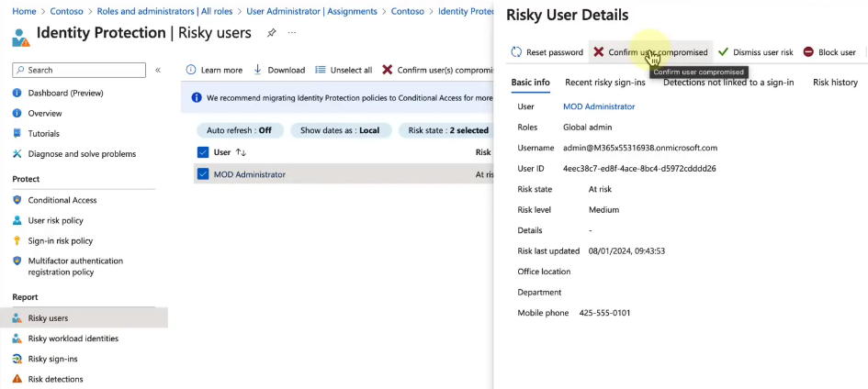Open Dashboard (Preview) in sidebar
This screenshot has height=389, width=868.
click(65, 93)
